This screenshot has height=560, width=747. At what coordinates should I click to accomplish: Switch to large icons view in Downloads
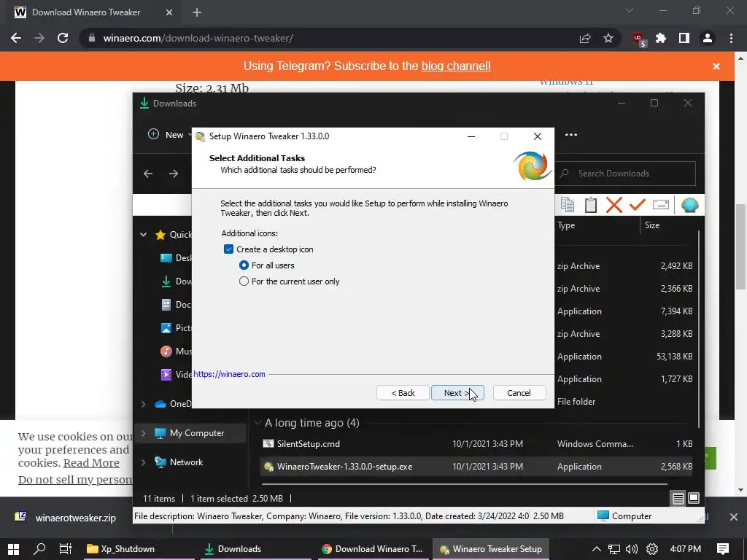pyautogui.click(x=694, y=498)
